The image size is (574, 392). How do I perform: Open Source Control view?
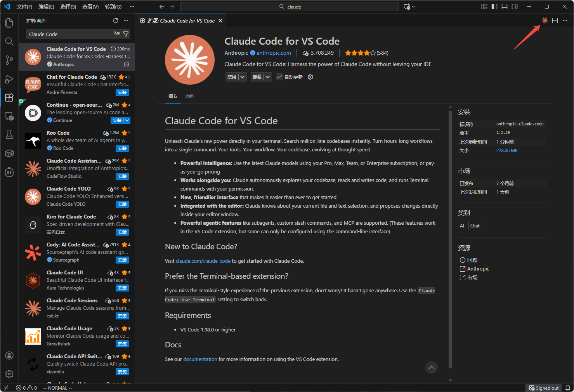click(x=9, y=60)
